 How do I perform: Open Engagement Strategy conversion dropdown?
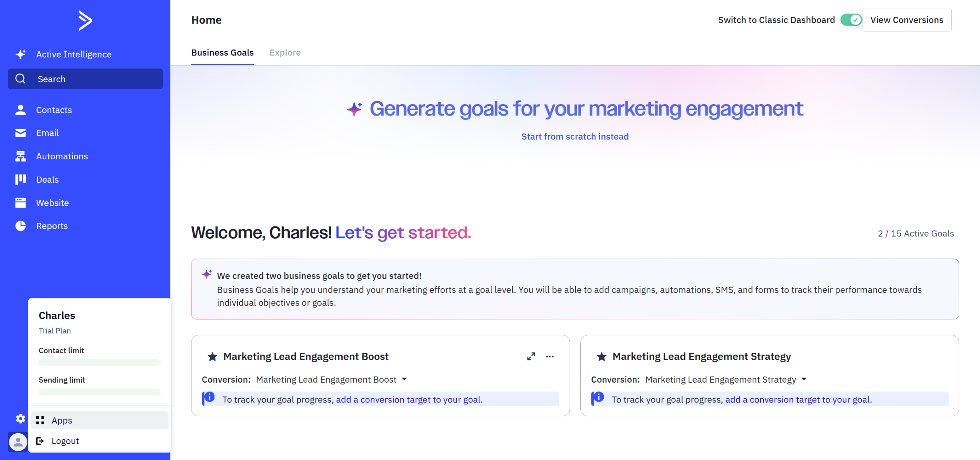(804, 379)
